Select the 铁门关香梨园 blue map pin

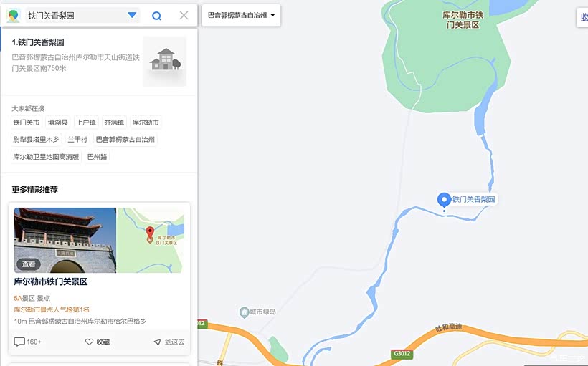coord(444,200)
